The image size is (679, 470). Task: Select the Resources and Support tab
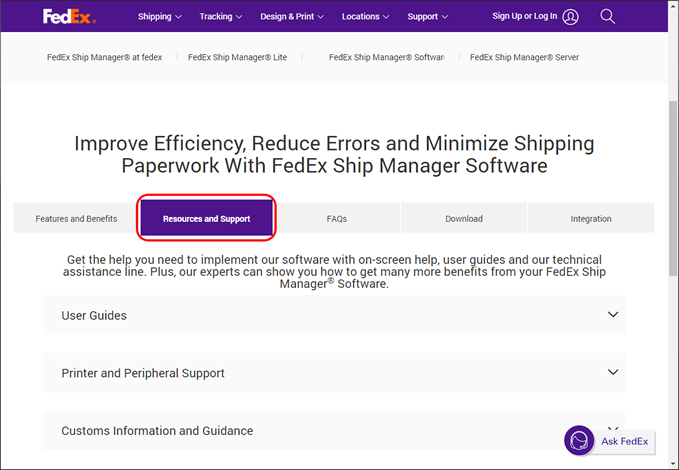[x=206, y=218]
